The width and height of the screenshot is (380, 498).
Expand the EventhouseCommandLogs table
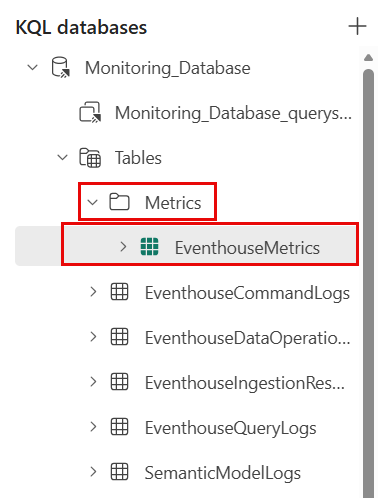93,292
